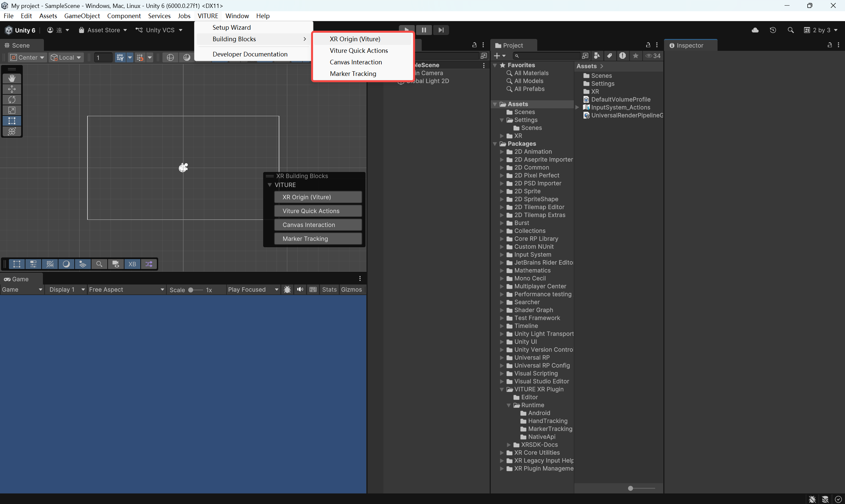Open the Center pivot dropdown
The image size is (845, 504).
[x=27, y=57]
